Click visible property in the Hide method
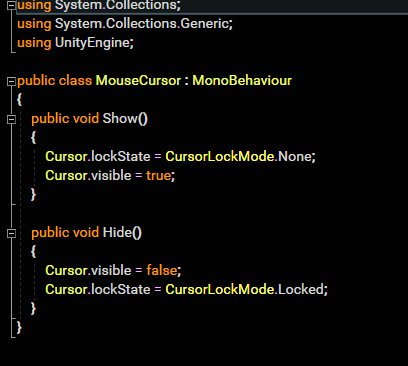Screen dimensions: 408x366 [x=111, y=270]
